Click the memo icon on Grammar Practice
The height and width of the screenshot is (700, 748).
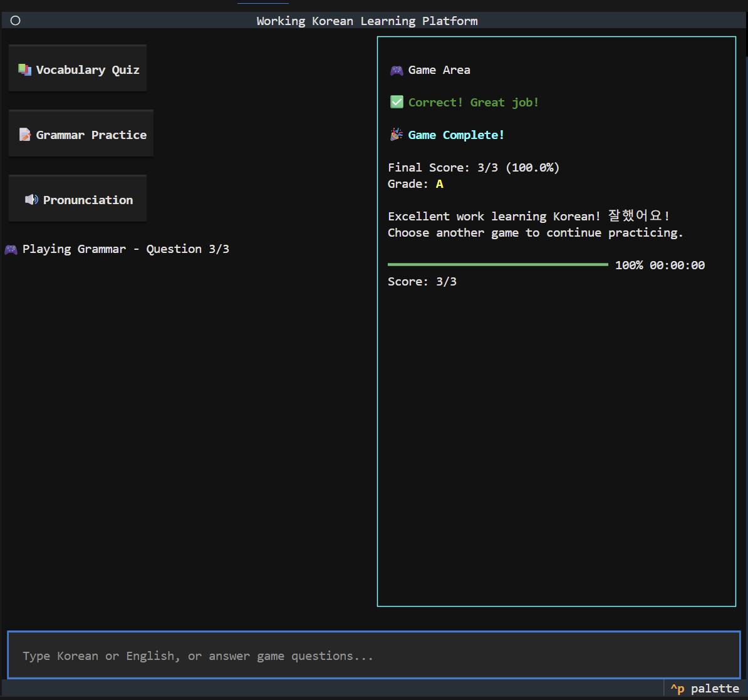point(25,135)
